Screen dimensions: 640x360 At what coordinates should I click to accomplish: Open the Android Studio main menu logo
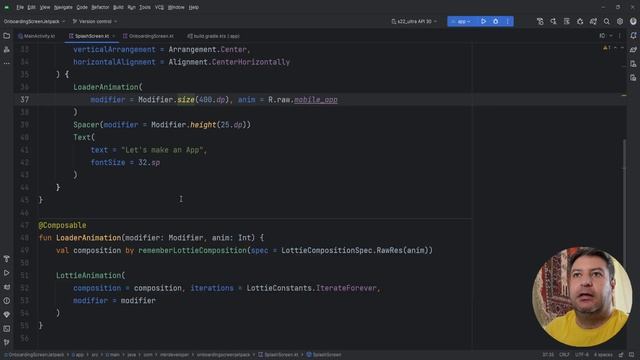7,7
